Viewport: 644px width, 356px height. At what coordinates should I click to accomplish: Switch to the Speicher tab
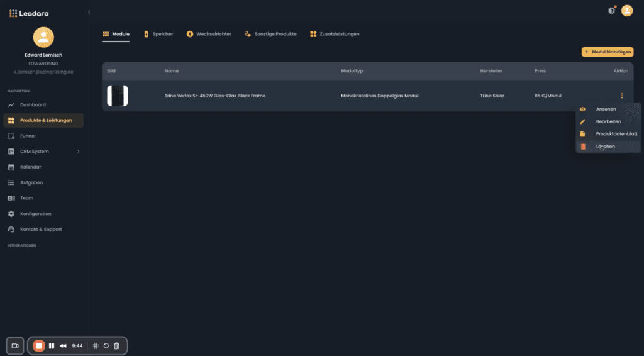[x=158, y=34]
